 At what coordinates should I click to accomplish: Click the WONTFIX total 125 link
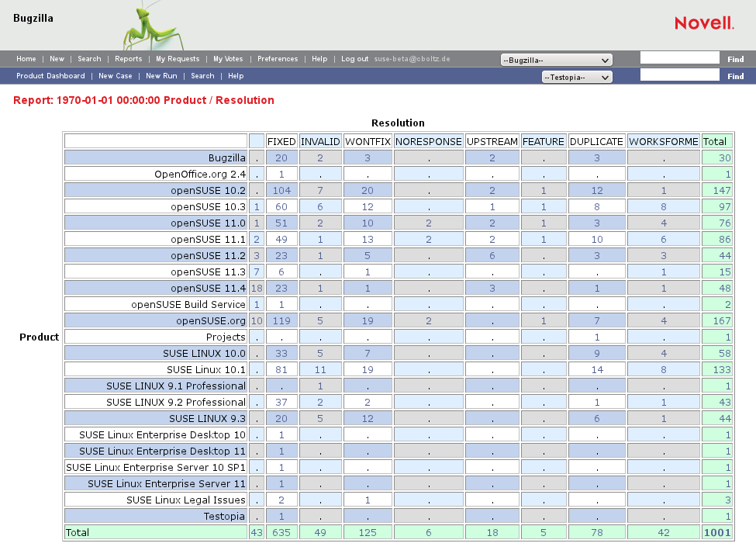tap(368, 532)
